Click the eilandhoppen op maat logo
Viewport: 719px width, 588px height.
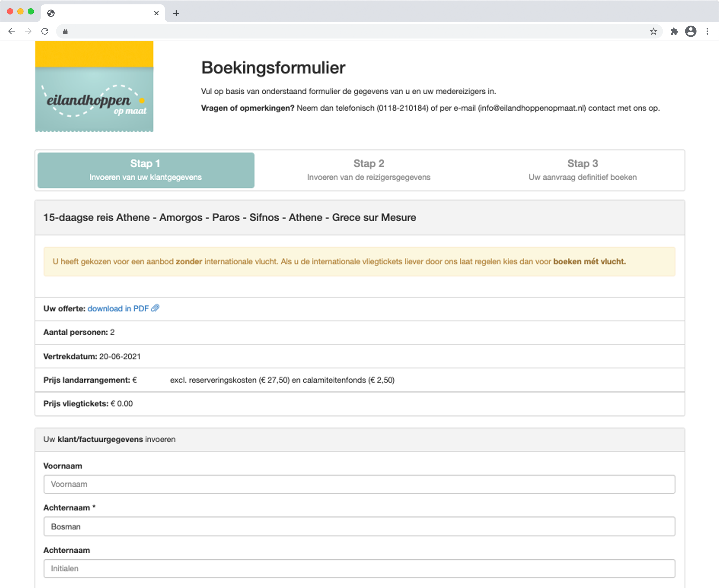pos(94,87)
